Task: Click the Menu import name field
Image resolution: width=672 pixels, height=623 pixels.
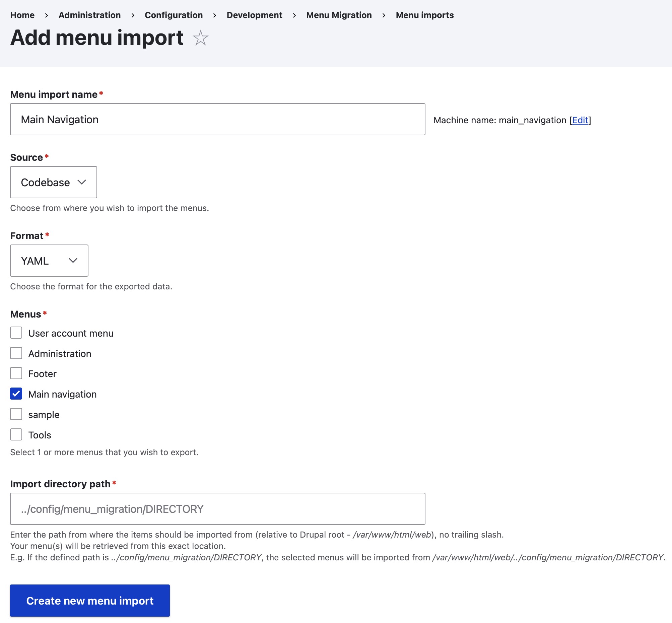Action: tap(217, 119)
